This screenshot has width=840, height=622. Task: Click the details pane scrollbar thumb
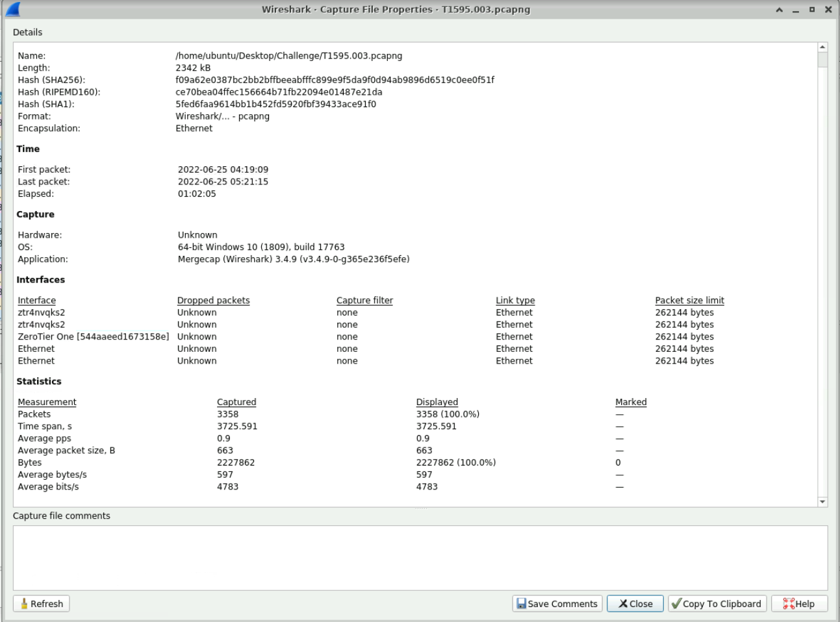(x=822, y=60)
